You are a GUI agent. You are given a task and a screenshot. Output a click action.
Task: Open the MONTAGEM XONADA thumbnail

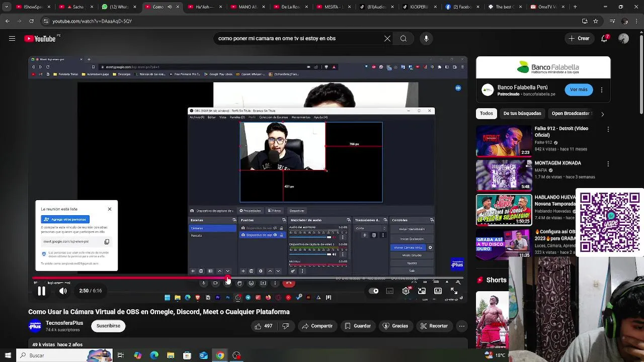(x=504, y=175)
